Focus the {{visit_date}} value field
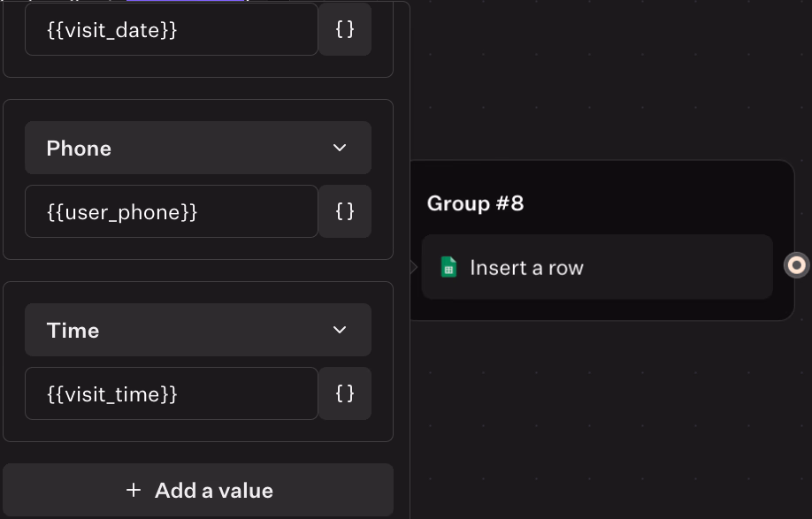Viewport: 812px width, 519px height. coord(171,29)
